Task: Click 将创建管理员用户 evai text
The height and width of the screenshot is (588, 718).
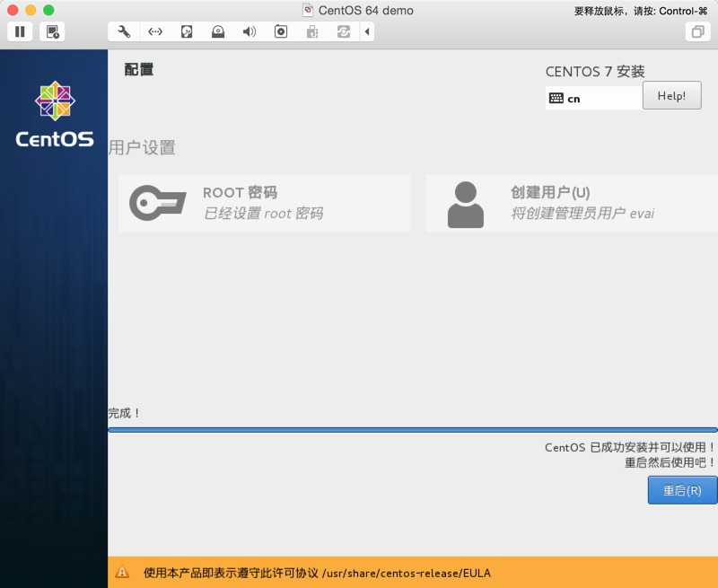Action: (582, 213)
